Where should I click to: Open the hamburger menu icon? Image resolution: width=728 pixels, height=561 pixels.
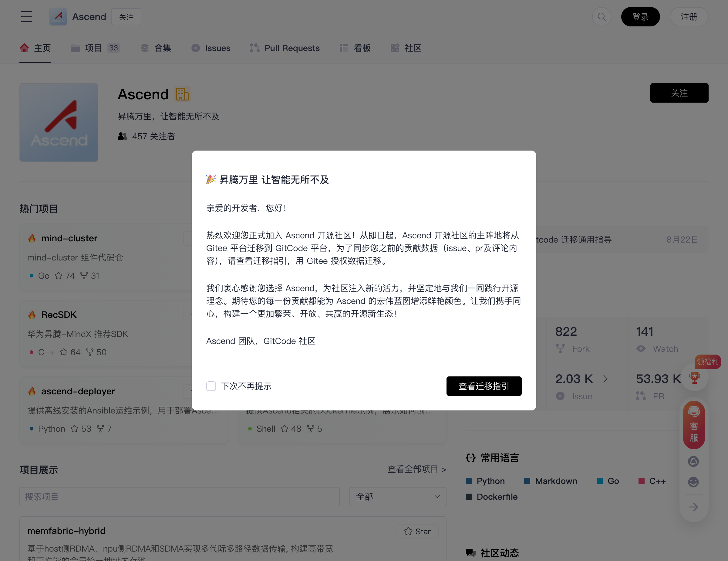27,17
